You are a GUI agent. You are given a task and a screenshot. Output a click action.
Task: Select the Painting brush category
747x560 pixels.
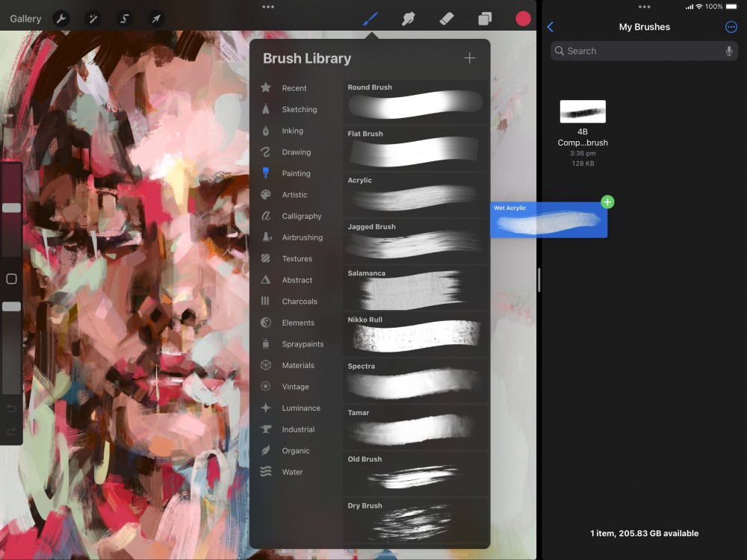[x=296, y=173]
